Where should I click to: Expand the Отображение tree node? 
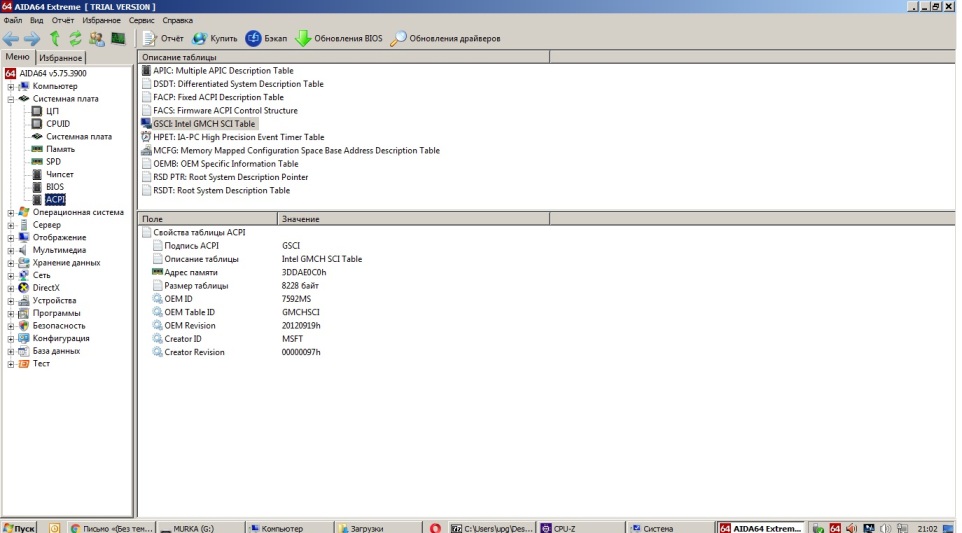(10, 237)
